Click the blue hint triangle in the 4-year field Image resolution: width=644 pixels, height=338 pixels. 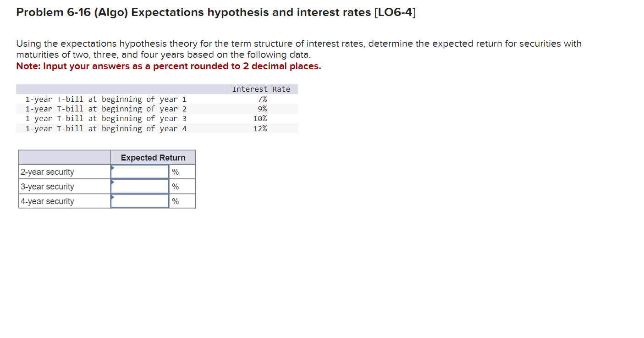112,197
